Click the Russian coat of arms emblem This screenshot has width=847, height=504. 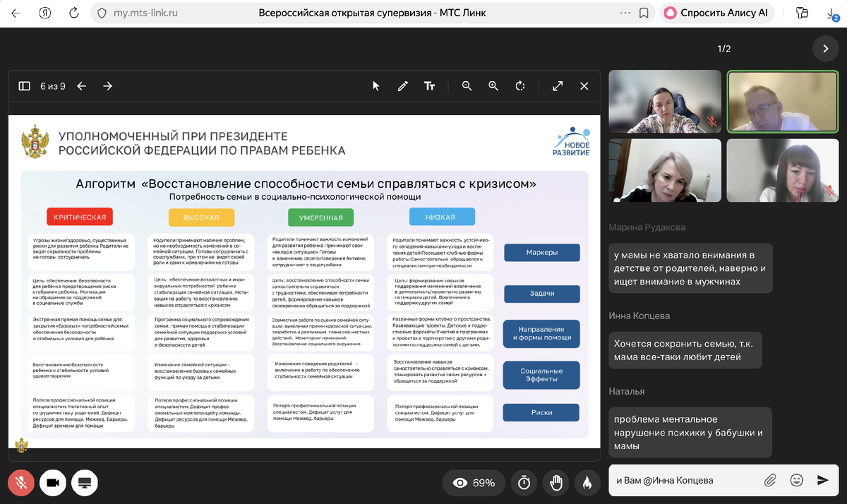tap(35, 141)
